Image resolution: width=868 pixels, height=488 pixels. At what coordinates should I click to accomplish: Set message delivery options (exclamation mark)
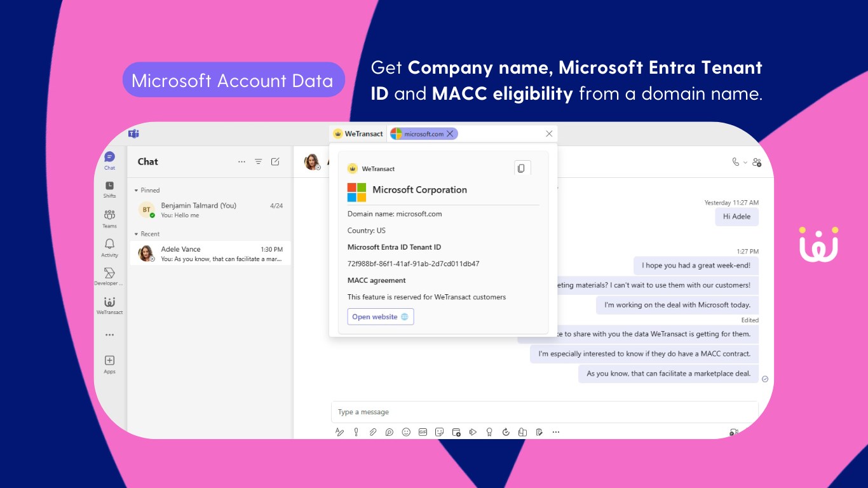click(356, 432)
